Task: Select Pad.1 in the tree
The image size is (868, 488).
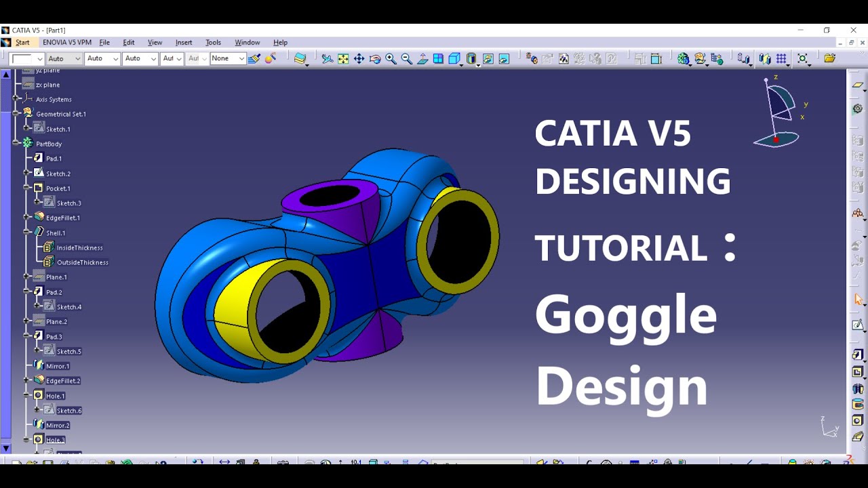Action: [54, 159]
